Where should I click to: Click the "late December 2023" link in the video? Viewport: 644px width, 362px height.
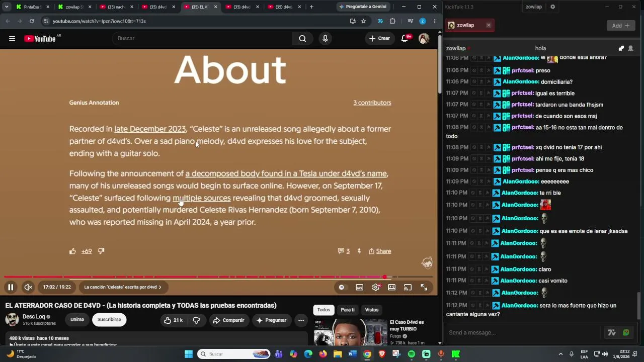coord(150,129)
